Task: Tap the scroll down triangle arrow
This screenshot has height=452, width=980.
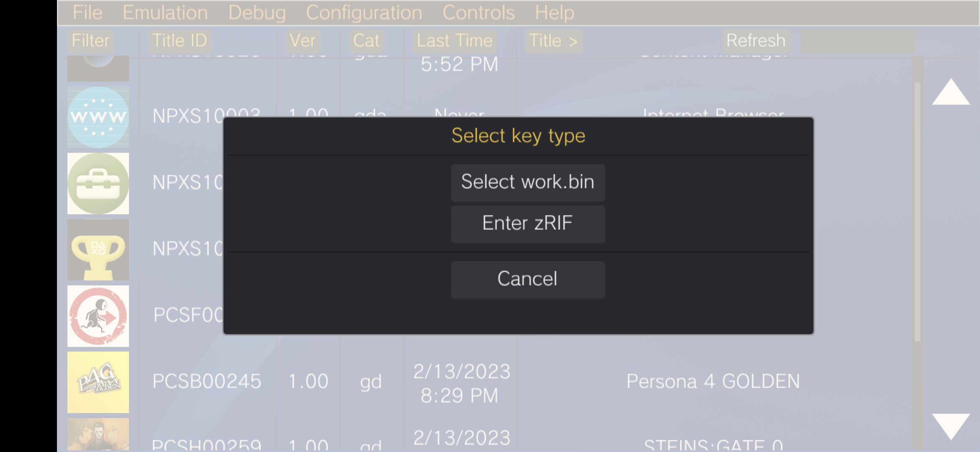Action: click(951, 426)
